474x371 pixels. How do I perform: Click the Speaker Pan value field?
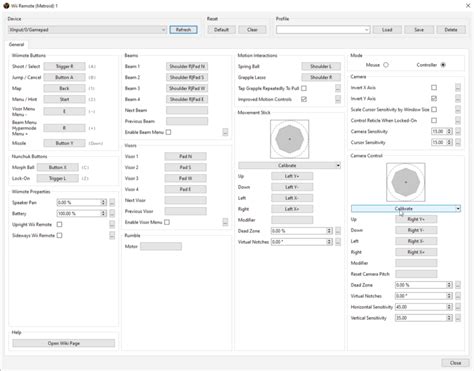point(79,202)
